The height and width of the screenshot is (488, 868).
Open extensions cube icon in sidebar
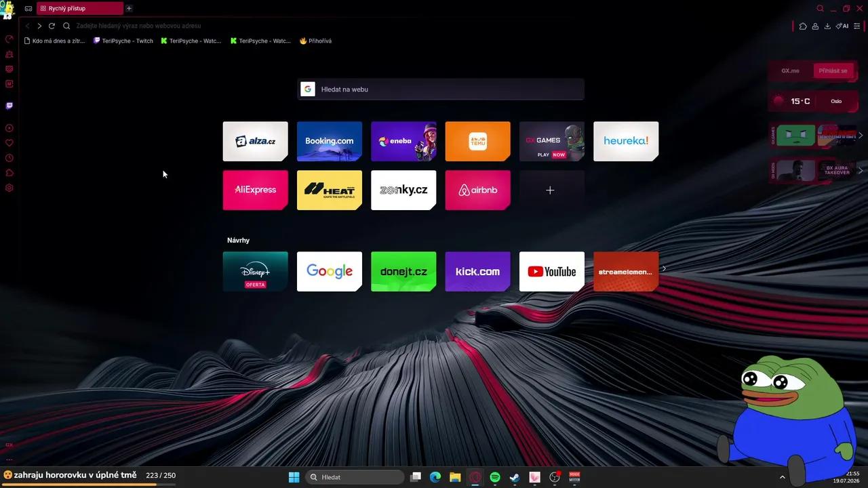[x=9, y=173]
